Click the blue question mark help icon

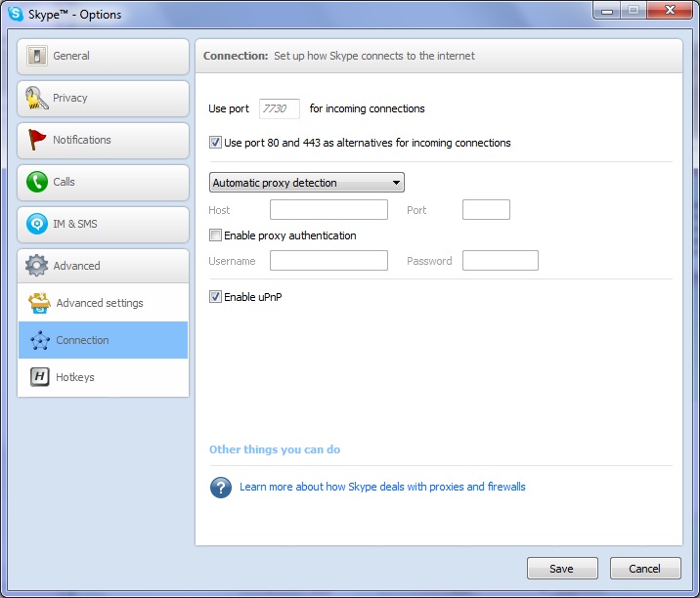coord(221,488)
